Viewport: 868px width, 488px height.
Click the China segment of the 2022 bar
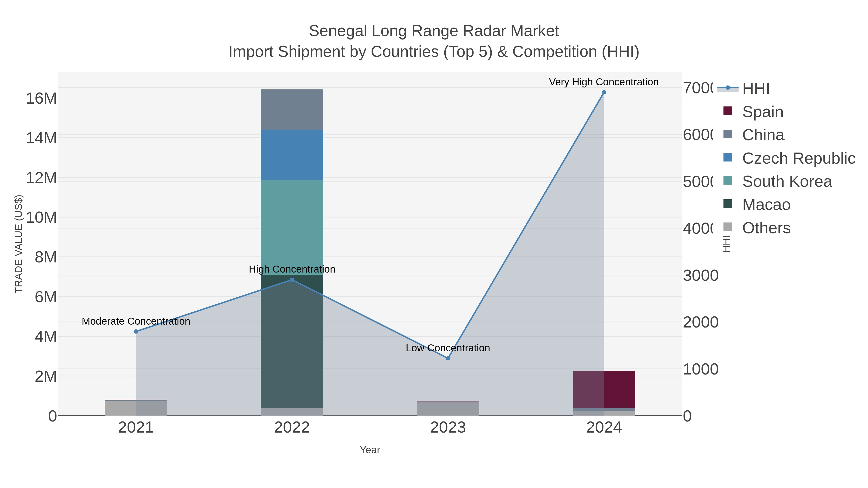(x=292, y=110)
